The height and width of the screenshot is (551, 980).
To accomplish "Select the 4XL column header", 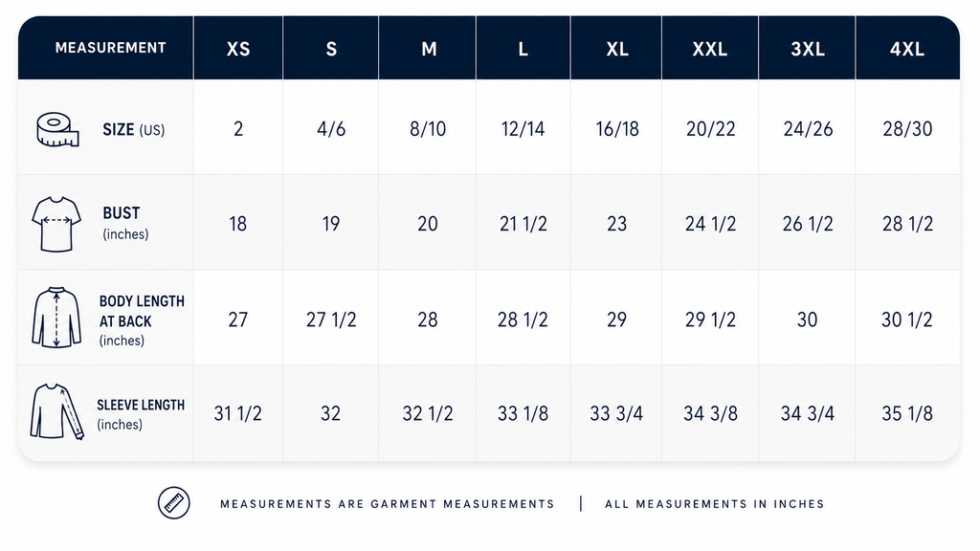I will [x=907, y=49].
